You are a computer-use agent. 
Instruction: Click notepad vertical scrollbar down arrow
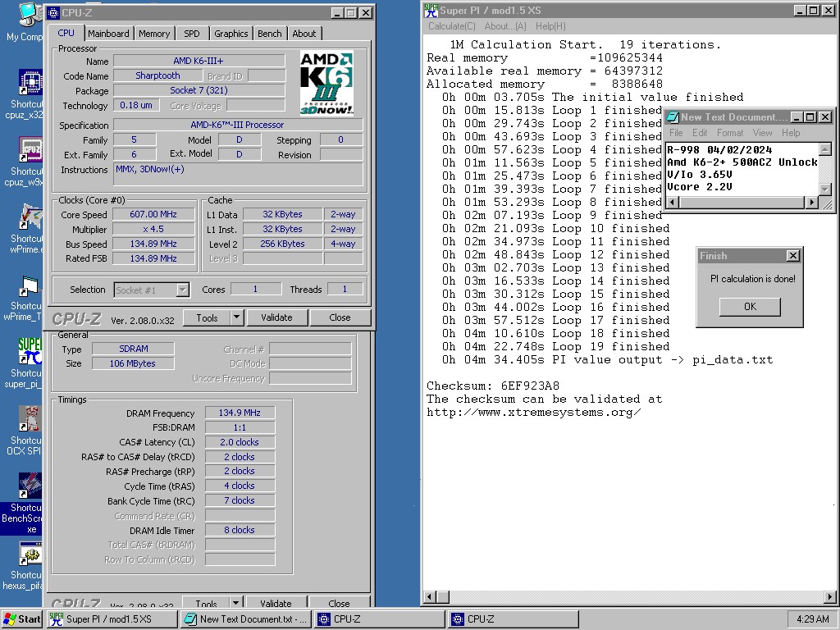825,189
